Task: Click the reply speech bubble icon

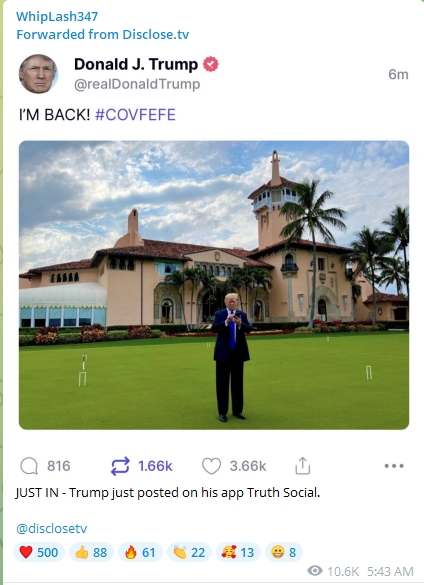Action: click(x=29, y=466)
